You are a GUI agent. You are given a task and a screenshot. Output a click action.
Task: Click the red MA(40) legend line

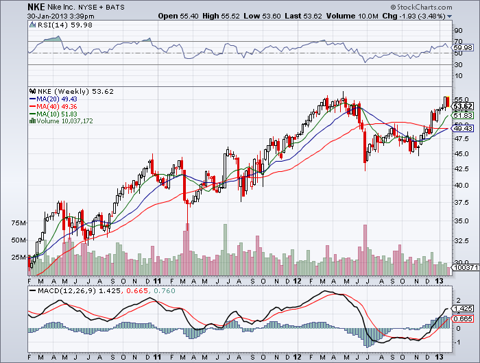(33, 106)
